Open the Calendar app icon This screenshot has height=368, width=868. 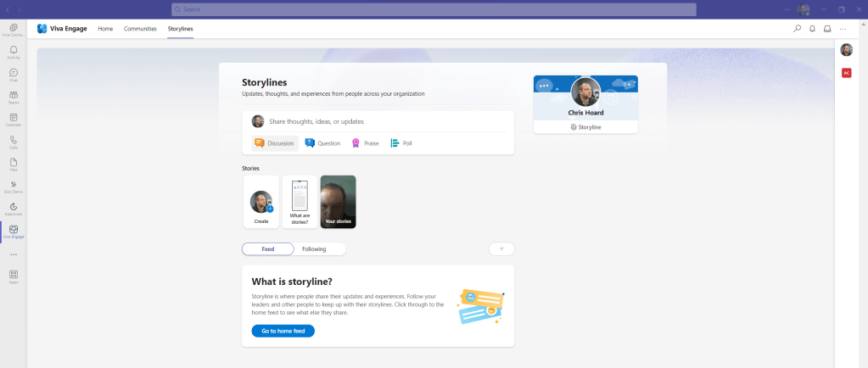(x=14, y=120)
